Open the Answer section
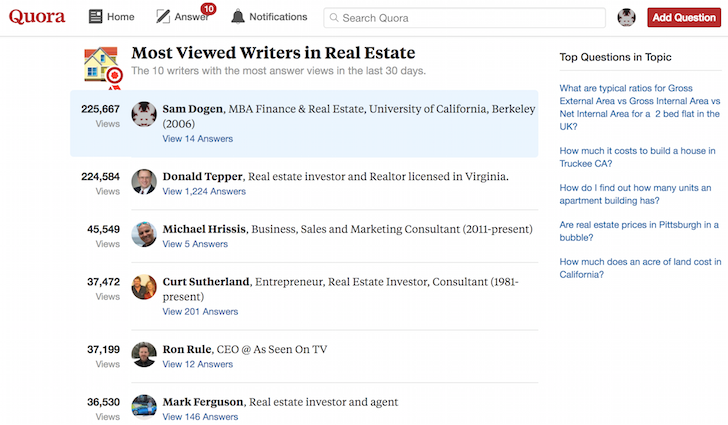Image resolution: width=728 pixels, height=425 pixels. point(182,17)
